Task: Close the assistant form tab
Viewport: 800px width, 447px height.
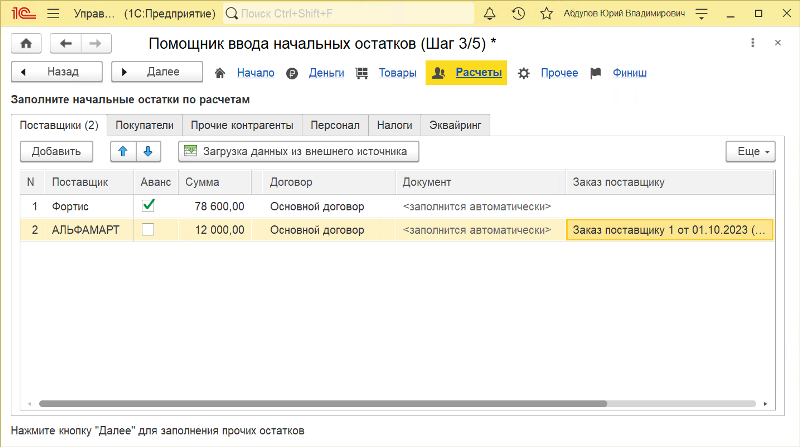Action: click(778, 43)
